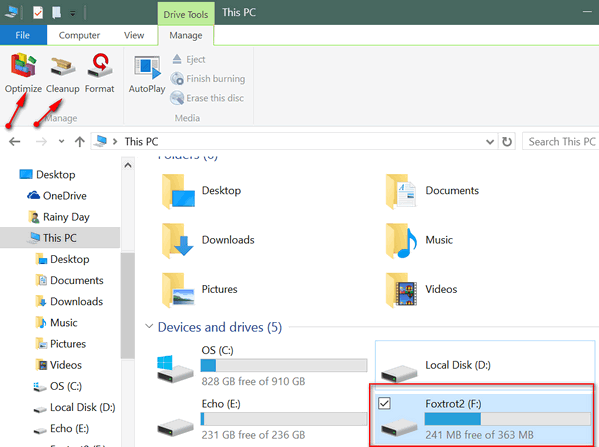The image size is (599, 447).
Task: Select the Downloads folder icon in content
Action: pos(178,240)
